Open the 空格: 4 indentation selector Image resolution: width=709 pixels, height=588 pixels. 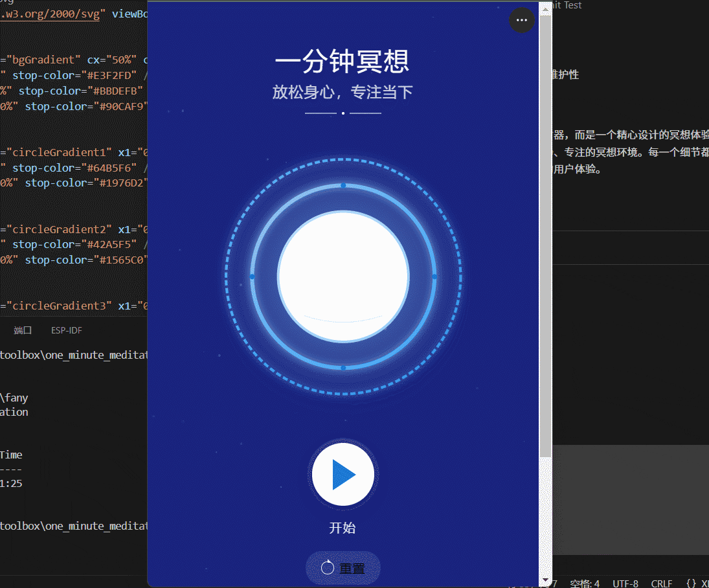click(x=584, y=583)
